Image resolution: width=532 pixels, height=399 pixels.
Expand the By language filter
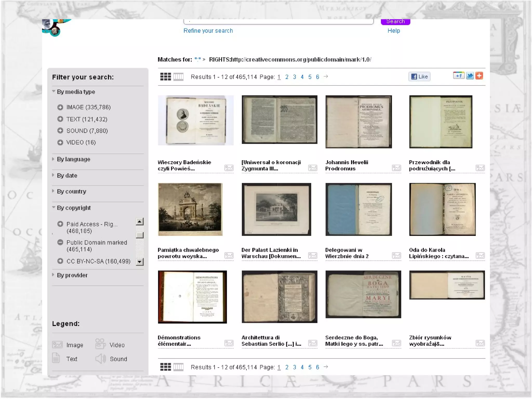coord(74,159)
